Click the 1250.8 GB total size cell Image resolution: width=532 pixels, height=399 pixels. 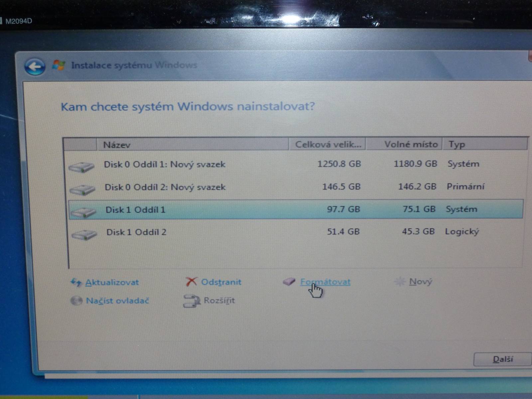(339, 164)
